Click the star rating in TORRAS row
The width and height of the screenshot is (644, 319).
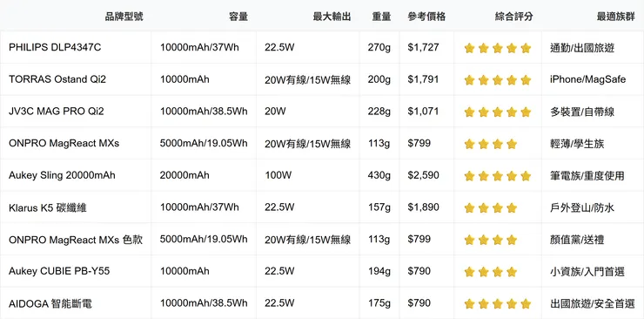[498, 80]
